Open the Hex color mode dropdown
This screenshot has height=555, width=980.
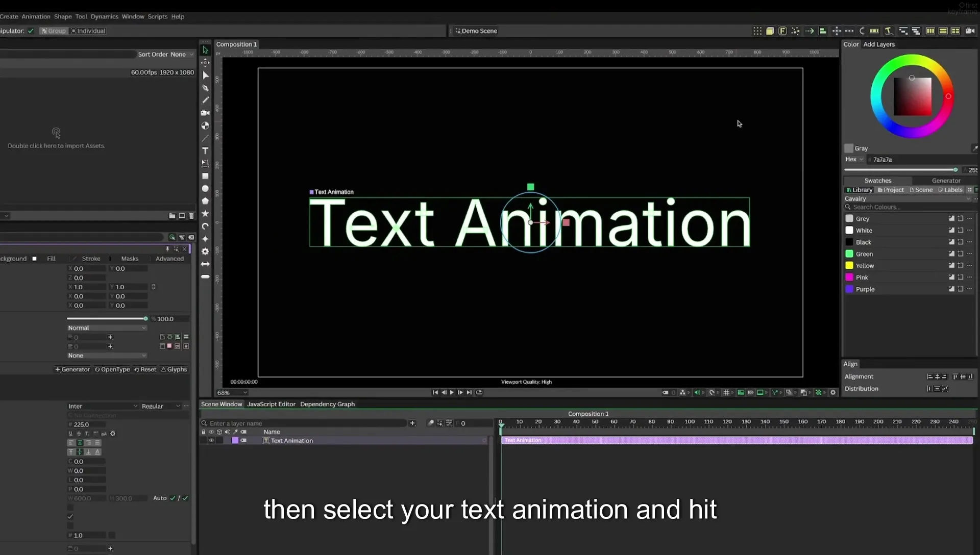pyautogui.click(x=854, y=160)
